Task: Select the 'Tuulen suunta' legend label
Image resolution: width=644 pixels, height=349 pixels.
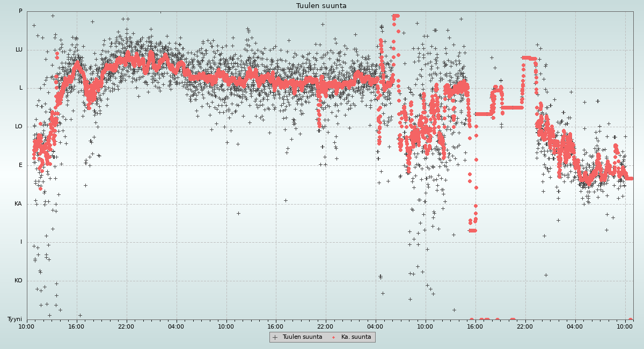Action: [302, 337]
